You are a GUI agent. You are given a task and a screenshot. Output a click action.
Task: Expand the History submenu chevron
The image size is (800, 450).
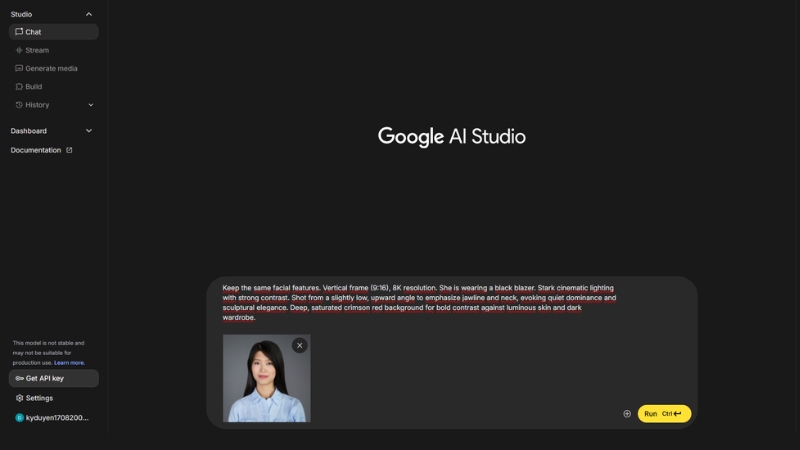click(91, 105)
